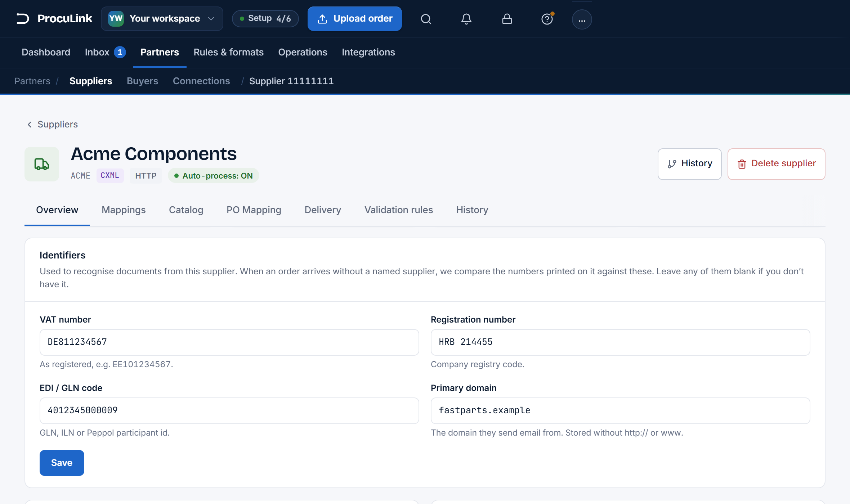Click the Delete supplier button
Image resolution: width=850 pixels, height=504 pixels.
tap(777, 164)
